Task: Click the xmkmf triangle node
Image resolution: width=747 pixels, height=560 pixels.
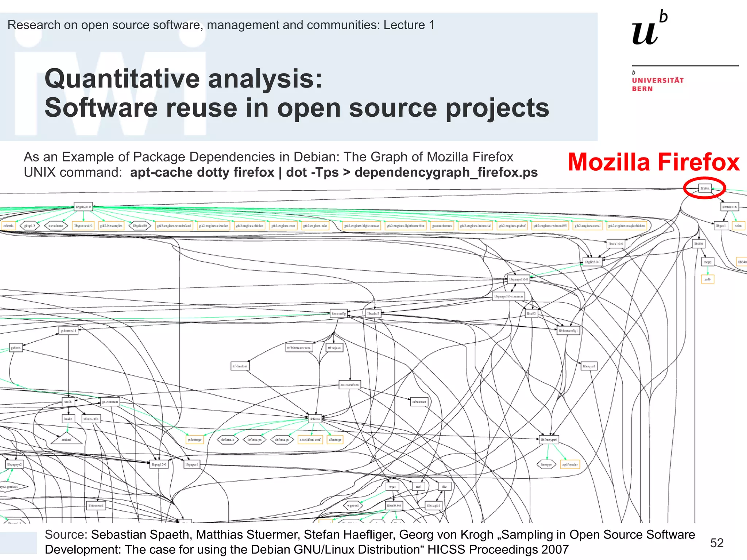Action: [x=66, y=440]
